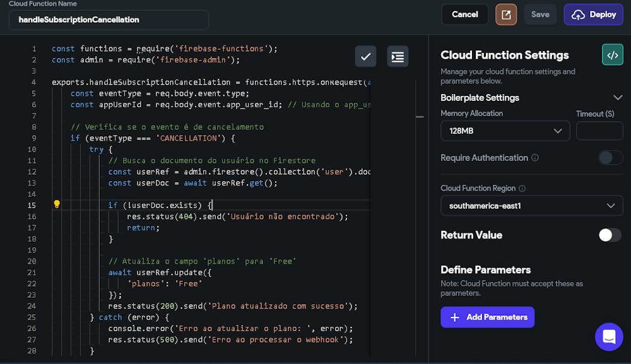Click plus icon on Add Parameters
The height and width of the screenshot is (364, 631).
coord(455,317)
